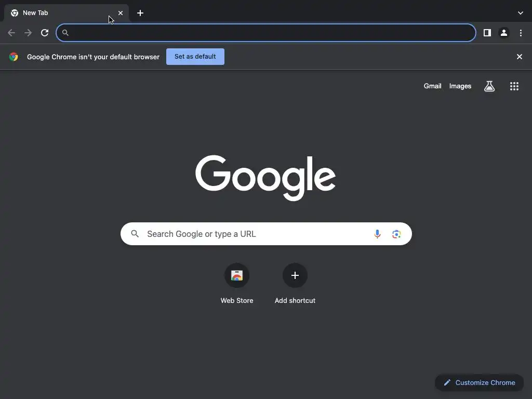Open the Google apps grid
Screen dimensions: 532x399
click(514, 86)
